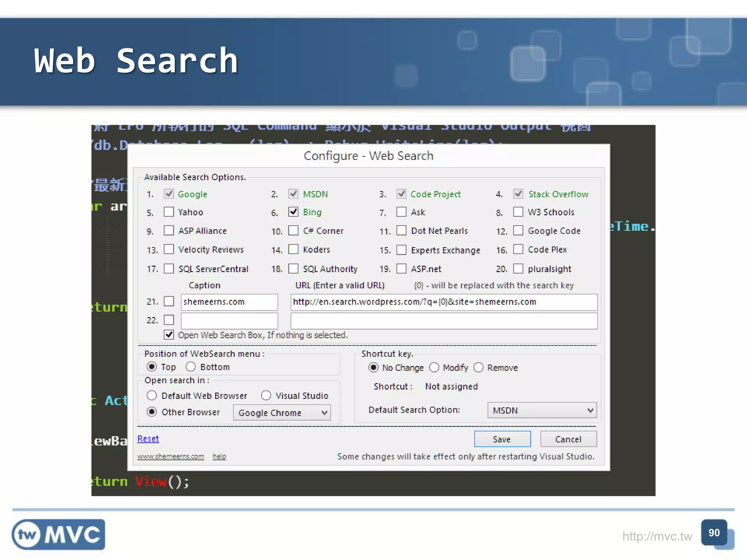Check custom search option 21 checkbox
Image resolution: width=747 pixels, height=560 pixels.
pos(169,301)
